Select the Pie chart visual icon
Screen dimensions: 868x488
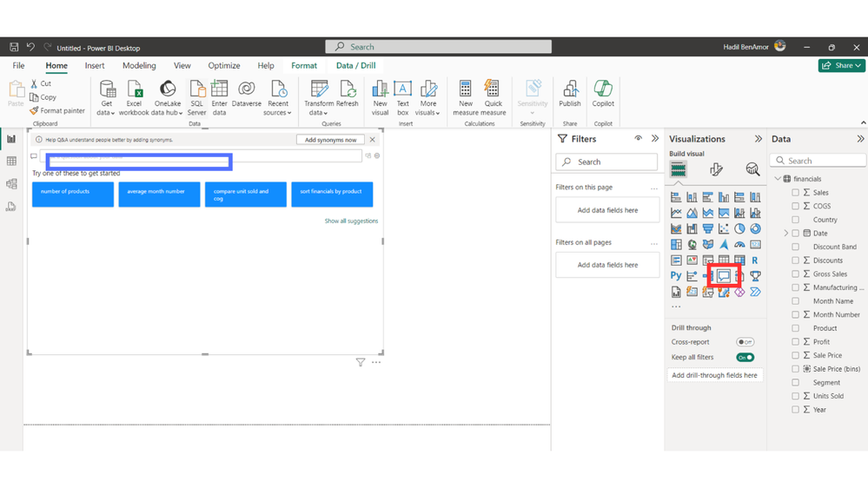pyautogui.click(x=739, y=228)
